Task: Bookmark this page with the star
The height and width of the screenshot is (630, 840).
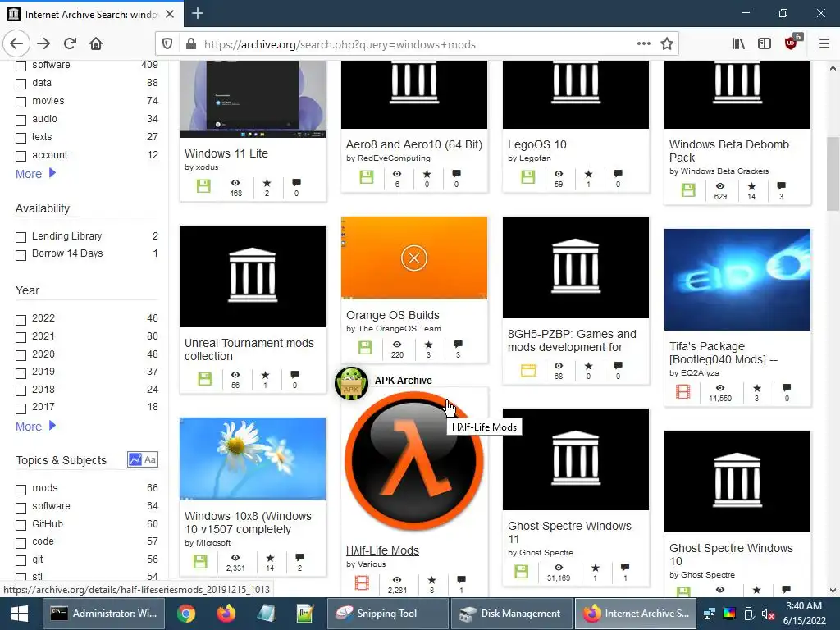Action: [666, 44]
